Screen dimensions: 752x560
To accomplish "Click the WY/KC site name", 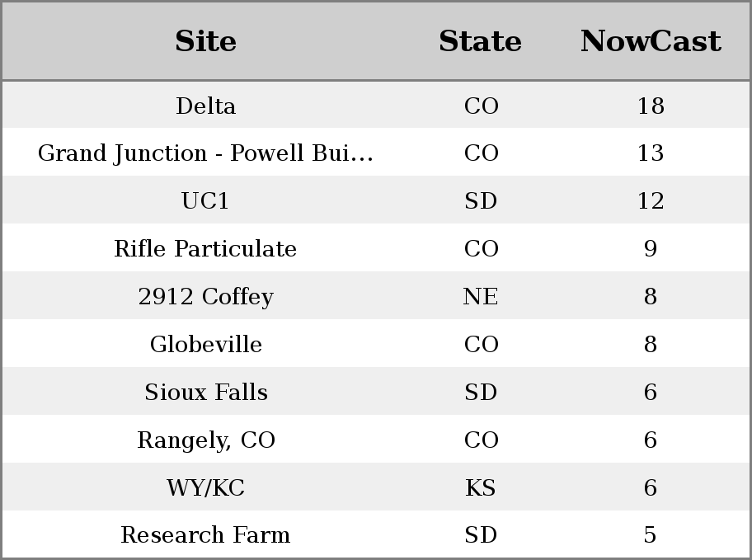I will tap(205, 487).
